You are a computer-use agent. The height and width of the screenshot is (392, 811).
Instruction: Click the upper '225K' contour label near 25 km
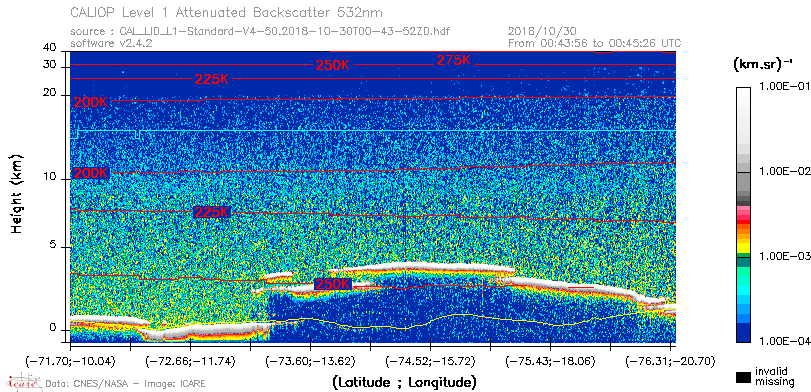coord(212,80)
